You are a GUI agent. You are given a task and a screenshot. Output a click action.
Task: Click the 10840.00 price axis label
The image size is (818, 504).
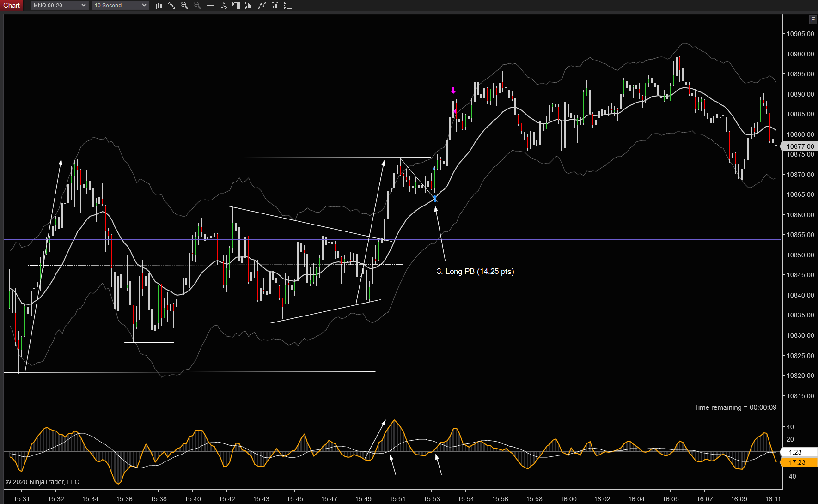tap(800, 295)
